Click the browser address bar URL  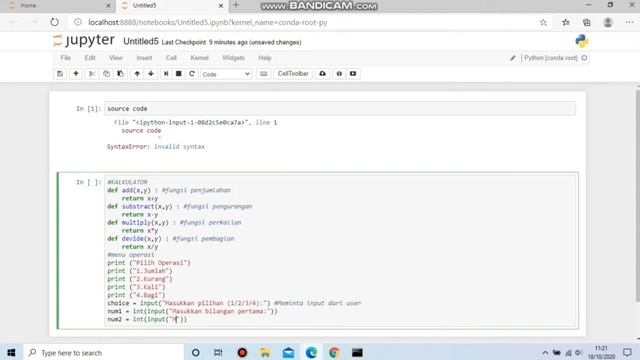[x=208, y=22]
